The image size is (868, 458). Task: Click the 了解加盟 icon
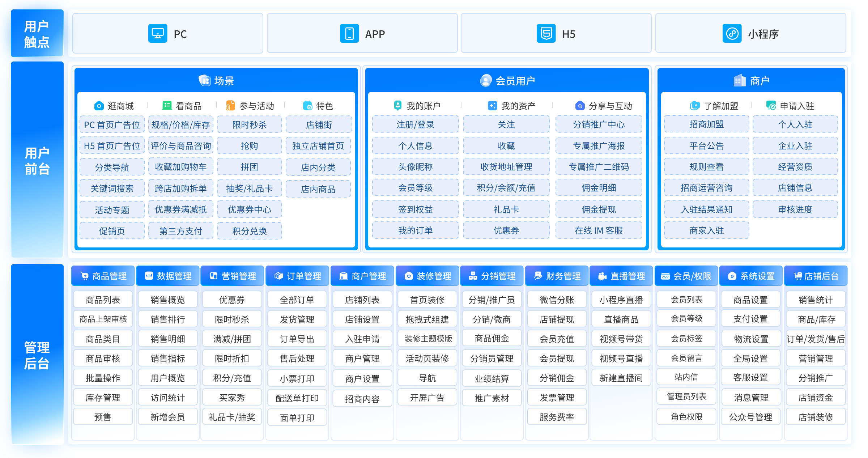(695, 106)
